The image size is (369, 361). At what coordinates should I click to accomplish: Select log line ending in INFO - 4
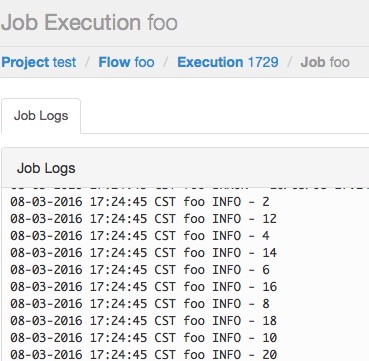[x=140, y=236]
